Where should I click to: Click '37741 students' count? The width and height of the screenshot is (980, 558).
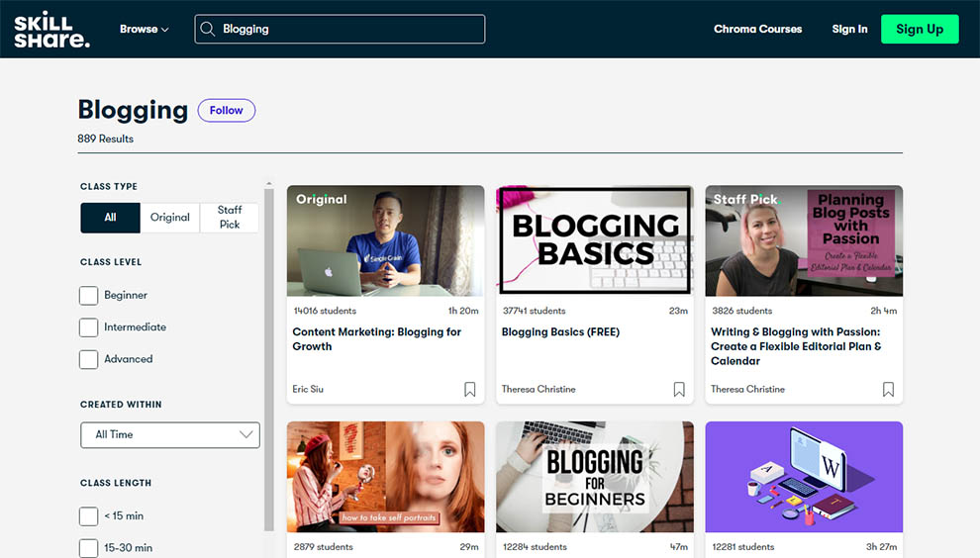tap(535, 311)
